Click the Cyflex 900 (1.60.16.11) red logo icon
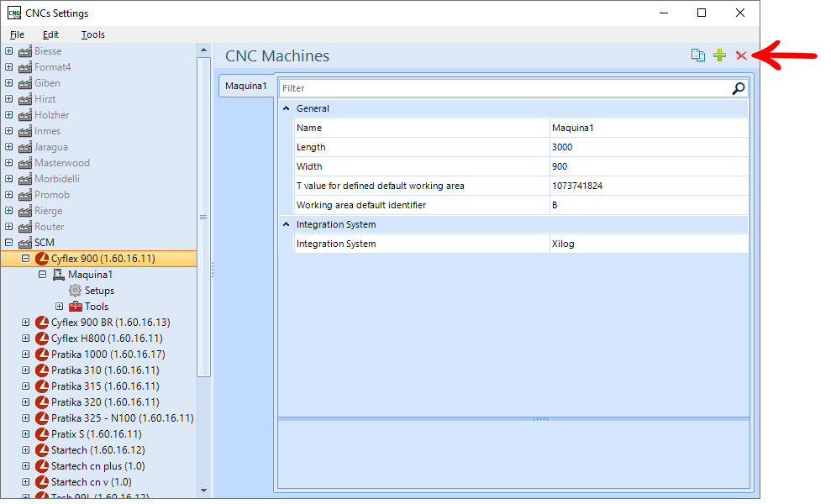Screen dimensions: 831x504 42,259
